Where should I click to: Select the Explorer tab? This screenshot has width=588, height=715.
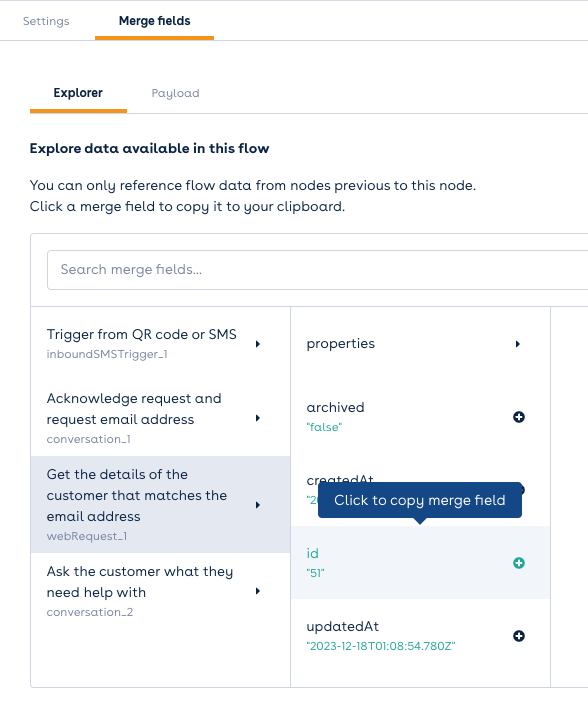pos(78,93)
